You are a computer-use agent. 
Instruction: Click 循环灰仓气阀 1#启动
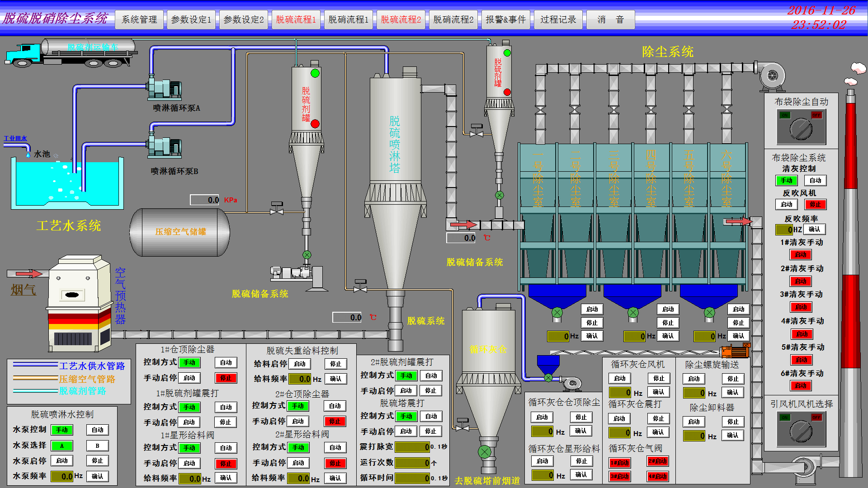tap(620, 463)
